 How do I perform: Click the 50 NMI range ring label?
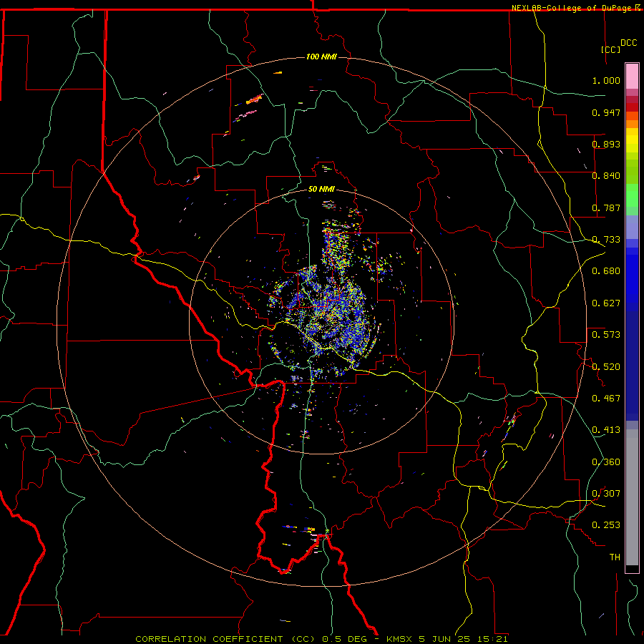[321, 189]
